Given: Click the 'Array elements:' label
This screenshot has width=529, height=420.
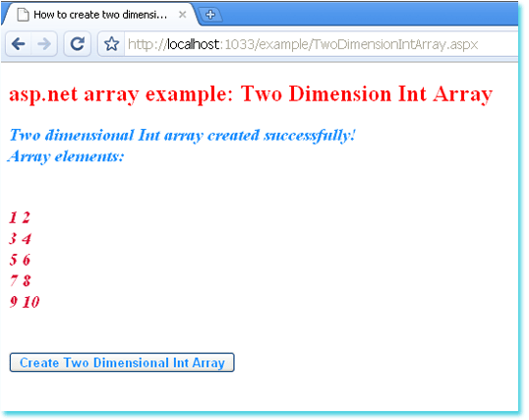Looking at the screenshot, I should point(66,156).
